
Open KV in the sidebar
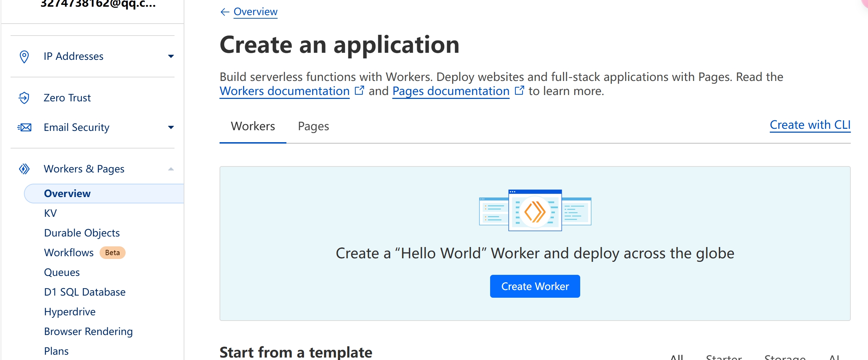[50, 213]
